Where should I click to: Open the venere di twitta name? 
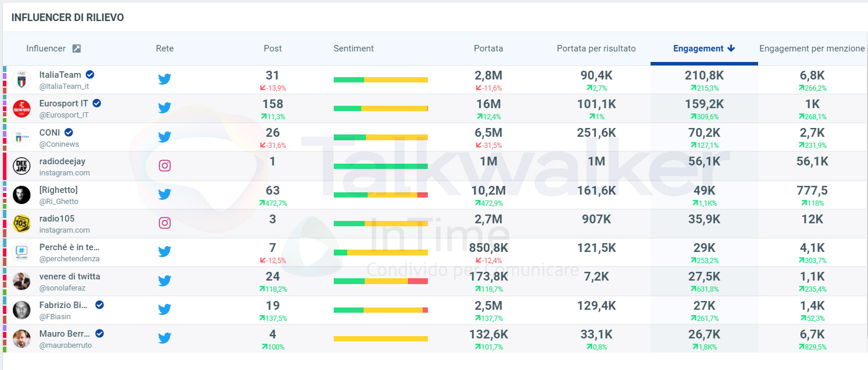[70, 276]
